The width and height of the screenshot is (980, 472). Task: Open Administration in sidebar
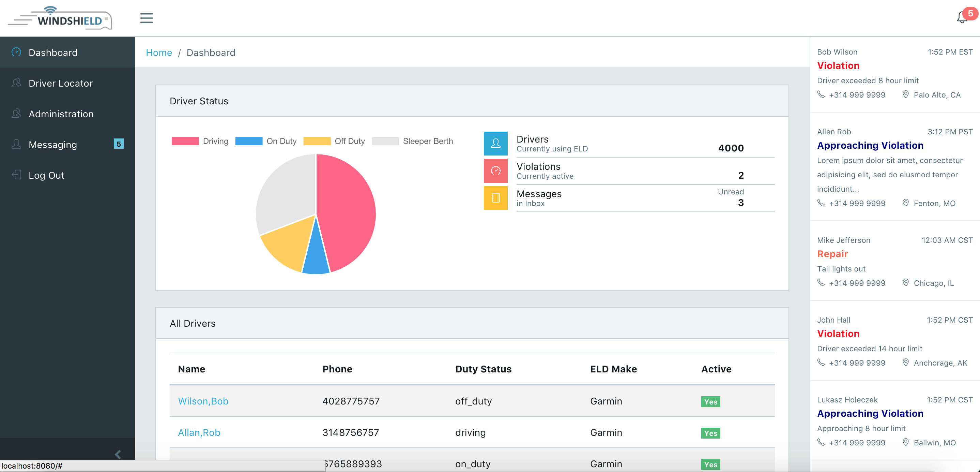(61, 114)
